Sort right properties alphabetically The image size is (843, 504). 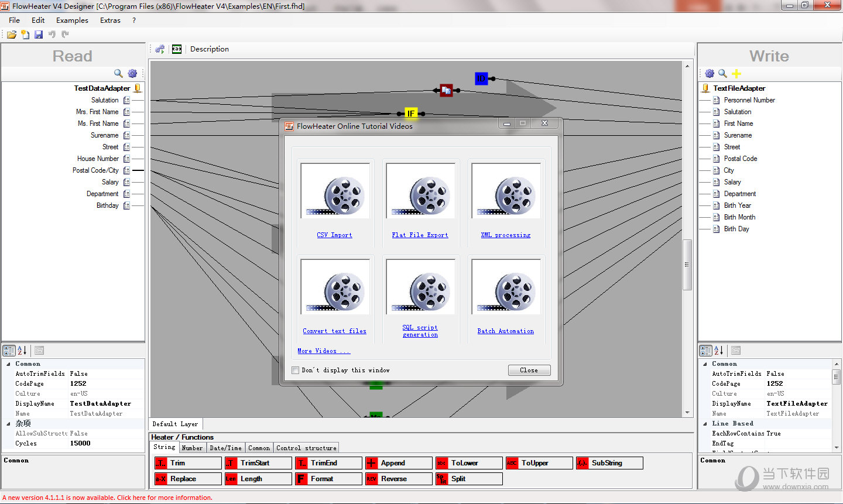click(x=719, y=351)
